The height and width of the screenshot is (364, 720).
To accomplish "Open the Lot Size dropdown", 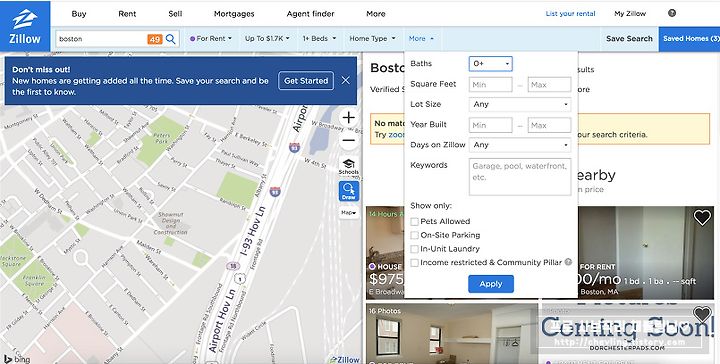I will pos(520,104).
